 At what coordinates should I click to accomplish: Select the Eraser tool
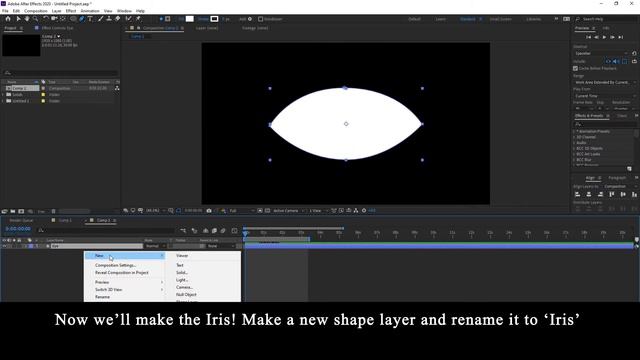(118, 19)
